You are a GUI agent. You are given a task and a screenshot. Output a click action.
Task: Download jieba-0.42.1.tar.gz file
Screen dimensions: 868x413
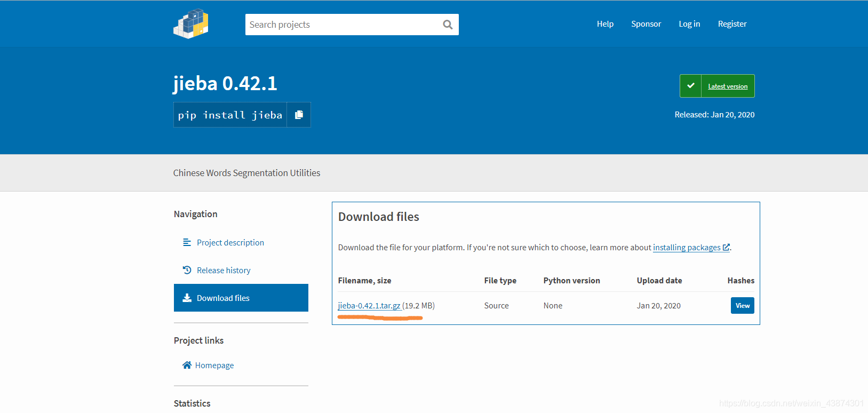pos(369,306)
